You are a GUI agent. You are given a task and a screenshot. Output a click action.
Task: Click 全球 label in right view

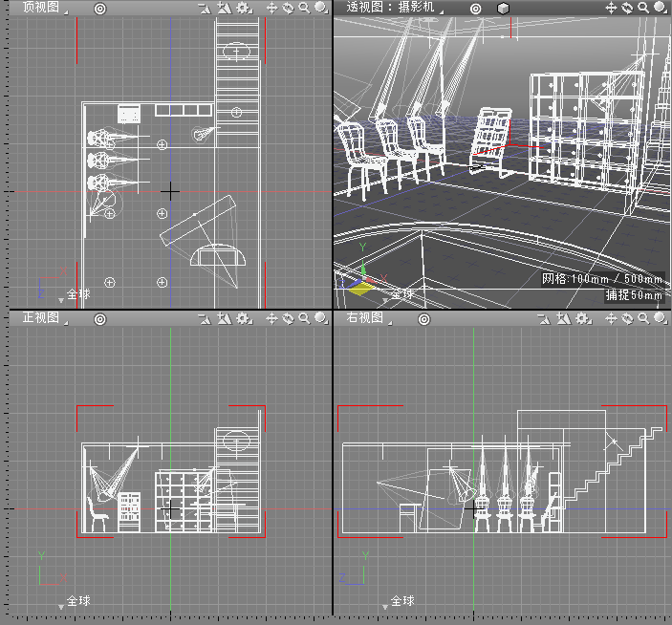coord(402,602)
